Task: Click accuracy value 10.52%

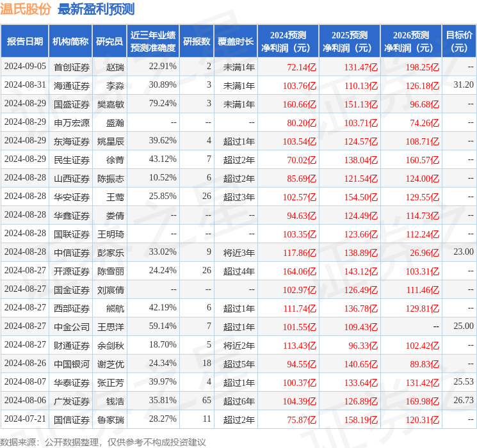Action: 163,178
